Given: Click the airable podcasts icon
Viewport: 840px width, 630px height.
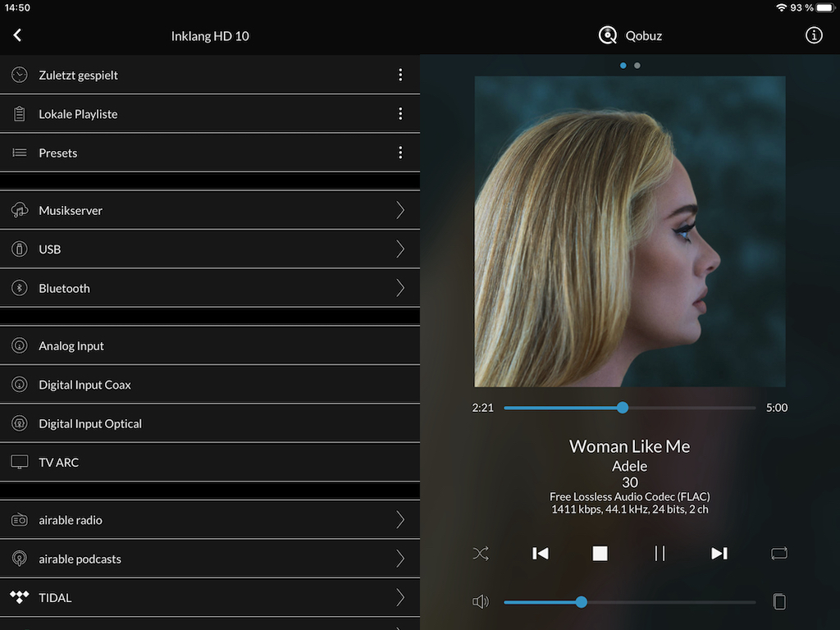Looking at the screenshot, I should click(x=20, y=559).
